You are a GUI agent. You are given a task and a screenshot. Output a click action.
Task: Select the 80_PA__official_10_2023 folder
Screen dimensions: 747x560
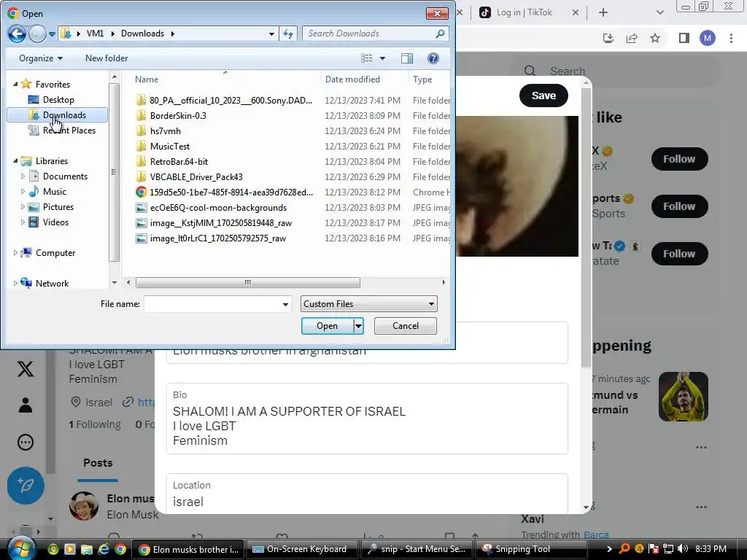point(231,101)
